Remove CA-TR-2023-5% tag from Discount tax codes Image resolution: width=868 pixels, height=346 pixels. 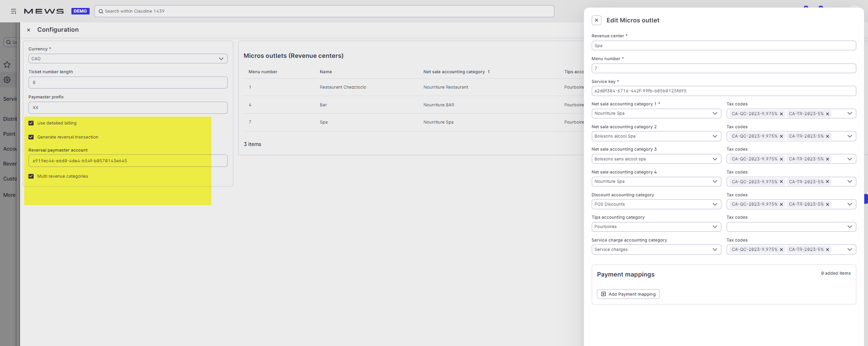827,205
